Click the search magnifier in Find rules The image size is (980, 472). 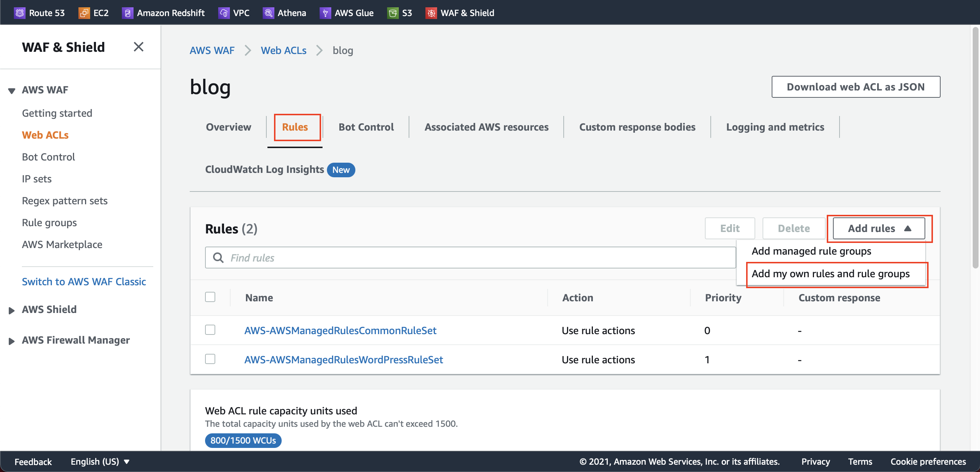click(219, 258)
